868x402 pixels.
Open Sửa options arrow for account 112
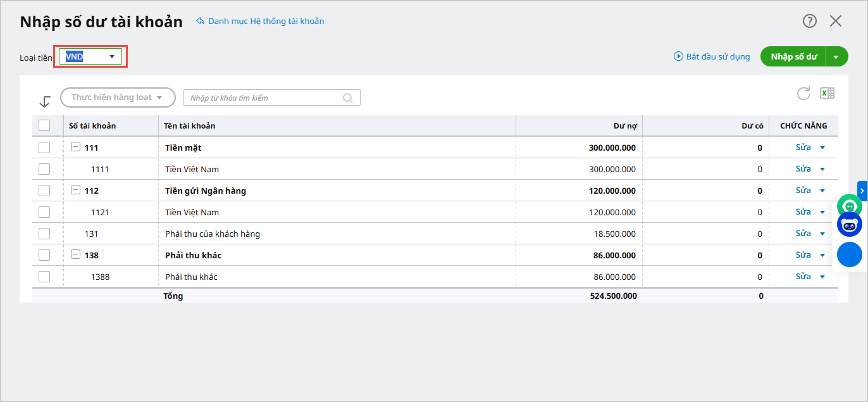coord(822,191)
